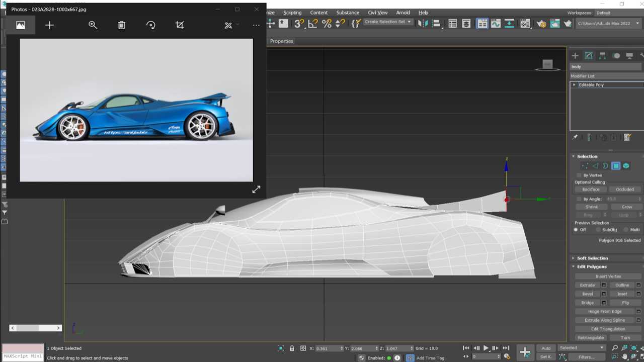This screenshot has height=362, width=644.
Task: Expand the Soft Selection rollout
Action: [592, 258]
